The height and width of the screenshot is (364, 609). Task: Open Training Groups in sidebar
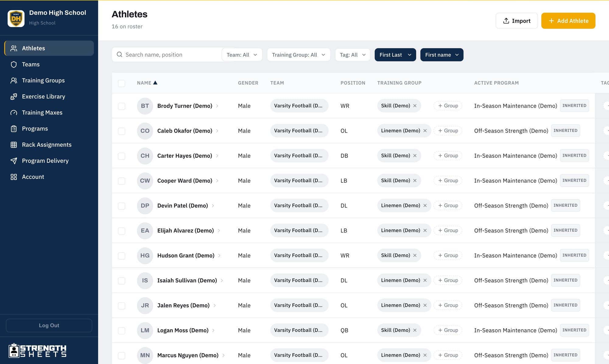tap(49, 81)
